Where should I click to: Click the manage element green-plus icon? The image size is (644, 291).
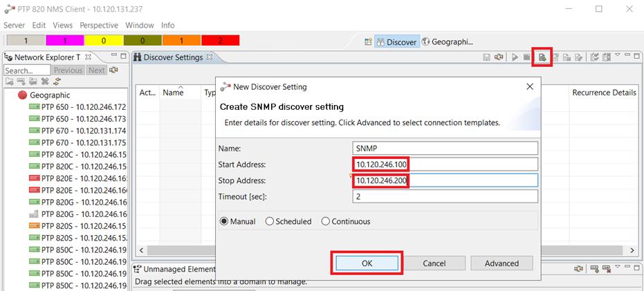point(594,269)
